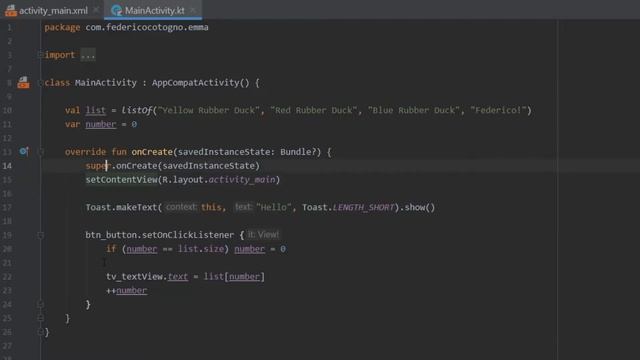The image size is (640, 360).
Task: Collapse the setOnClickListener lambda fold marker
Action: pos(40,235)
